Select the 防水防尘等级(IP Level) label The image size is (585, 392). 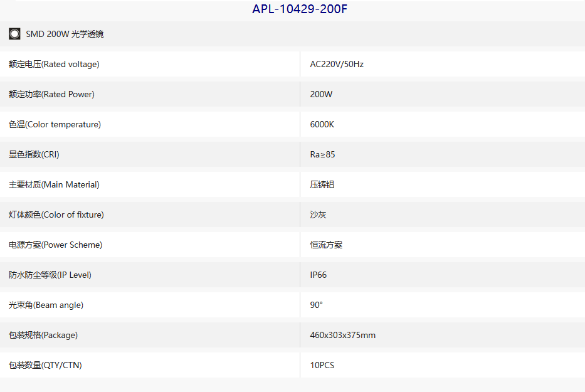point(50,275)
